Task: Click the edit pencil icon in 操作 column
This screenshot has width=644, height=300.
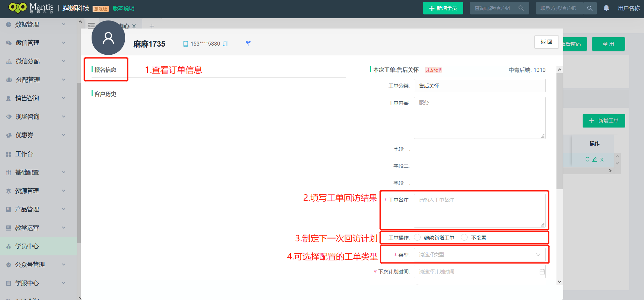Action: click(x=594, y=160)
